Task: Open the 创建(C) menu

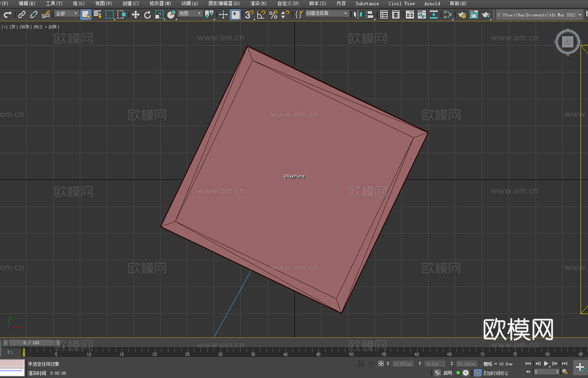Action: coord(130,3)
